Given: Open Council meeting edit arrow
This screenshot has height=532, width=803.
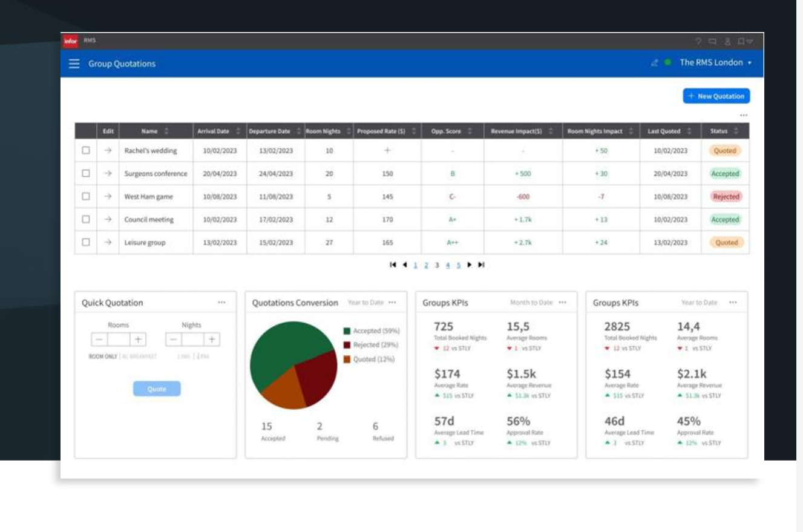Looking at the screenshot, I should 108,220.
